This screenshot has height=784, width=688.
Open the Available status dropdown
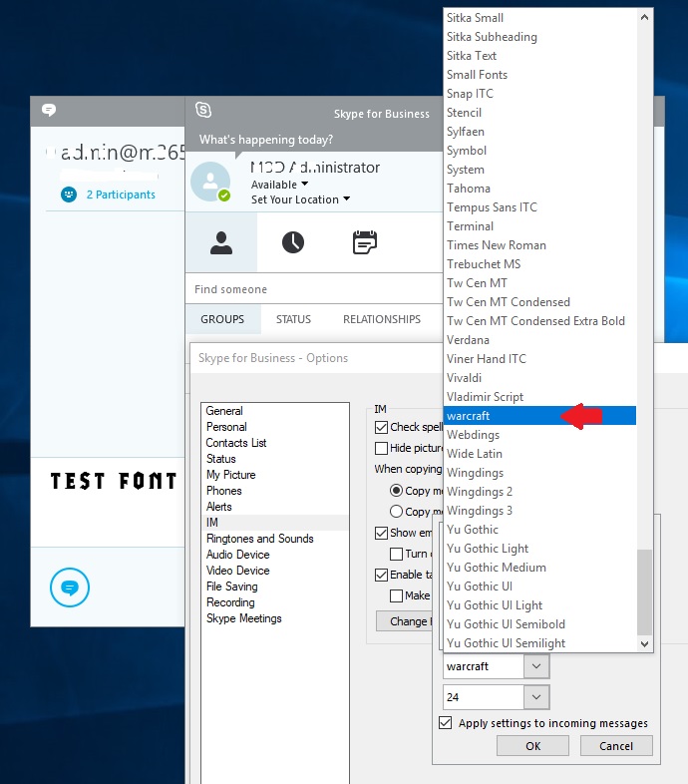point(279,185)
